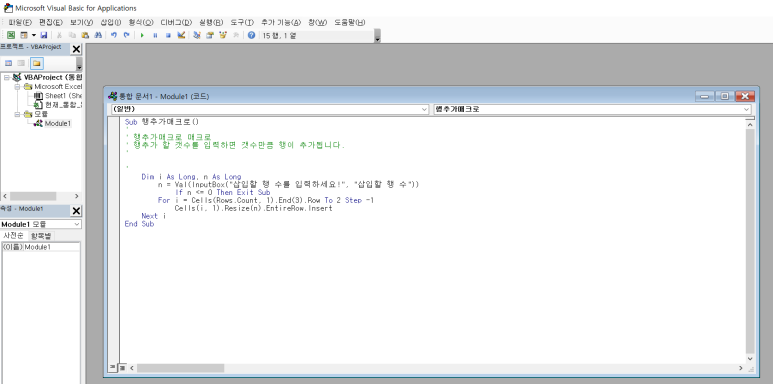Open the 파일(F) menu
Image resolution: width=773 pixels, height=384 pixels.
pos(20,22)
